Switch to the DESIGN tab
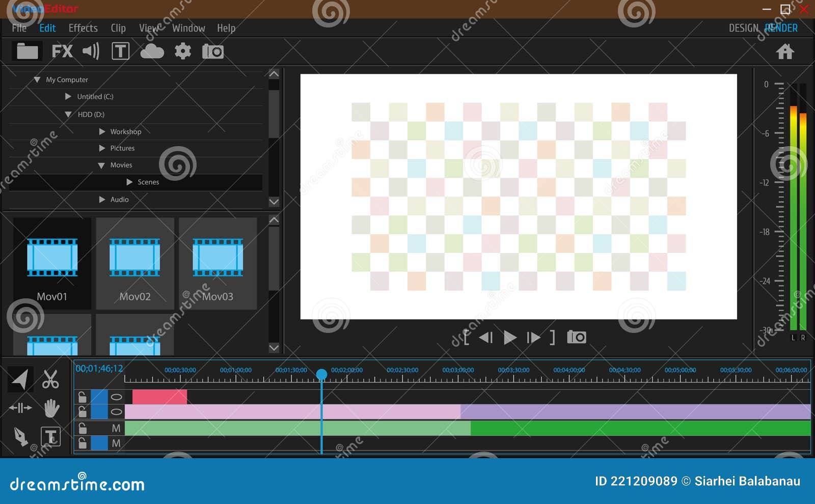Image resolution: width=815 pixels, height=504 pixels. (x=743, y=28)
